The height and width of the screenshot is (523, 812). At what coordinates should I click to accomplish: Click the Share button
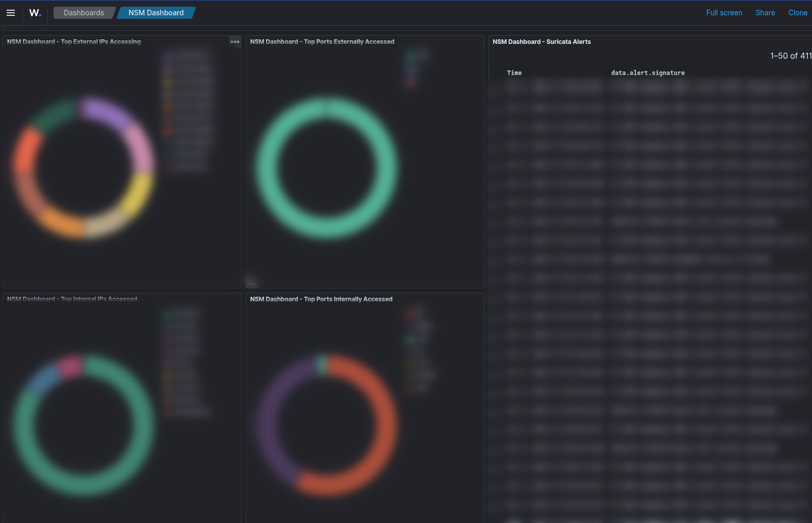(x=765, y=13)
